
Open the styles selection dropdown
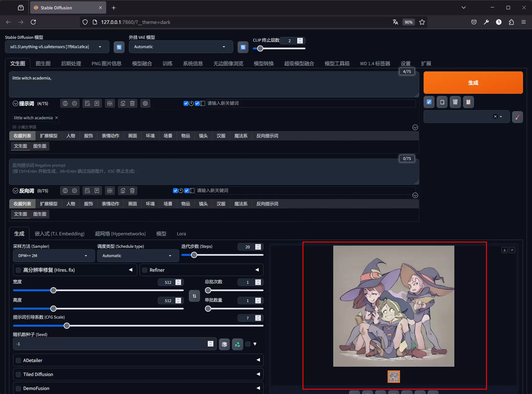pos(467,117)
